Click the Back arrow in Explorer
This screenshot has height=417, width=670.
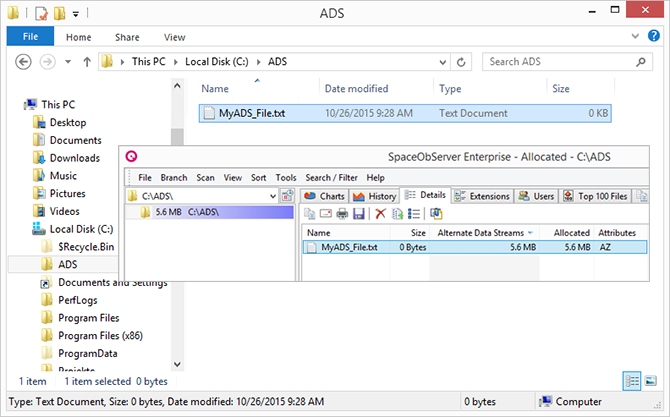pos(24,62)
